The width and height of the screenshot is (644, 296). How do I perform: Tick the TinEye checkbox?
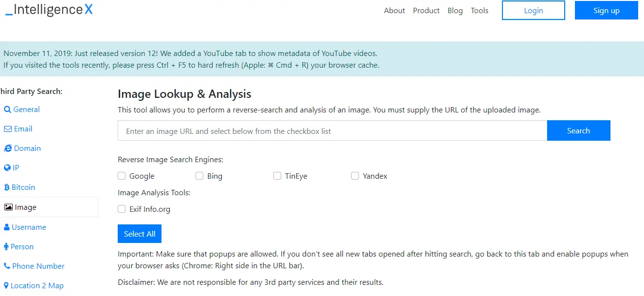pyautogui.click(x=277, y=176)
